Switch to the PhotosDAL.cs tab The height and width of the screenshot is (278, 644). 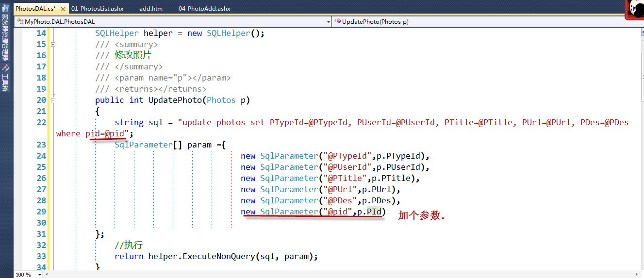pos(35,9)
